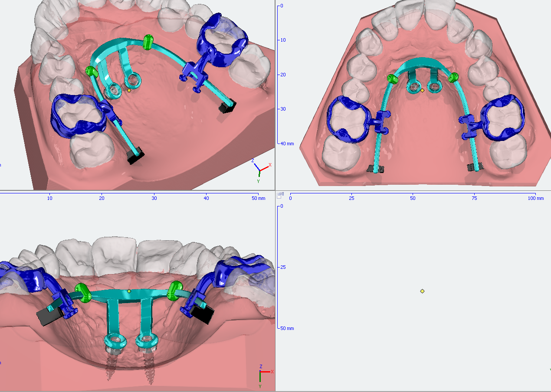Click the Z axis label in the bottom-left gizmo
The height and width of the screenshot is (392, 551).
coord(262,366)
